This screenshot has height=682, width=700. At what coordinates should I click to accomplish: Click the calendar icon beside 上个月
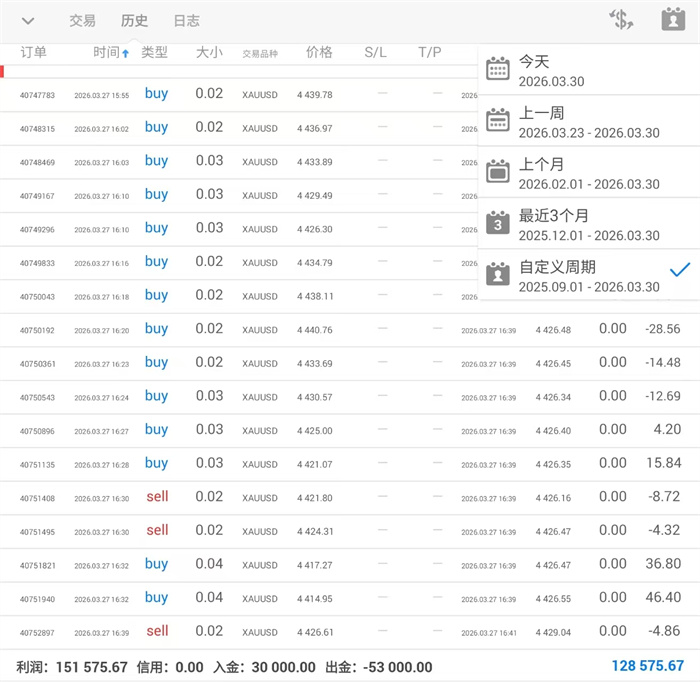tap(498, 171)
